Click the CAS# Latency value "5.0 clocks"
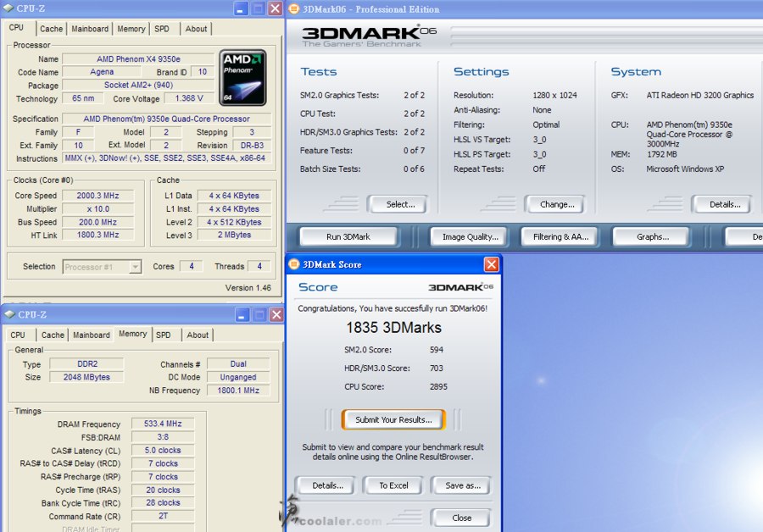 163,451
